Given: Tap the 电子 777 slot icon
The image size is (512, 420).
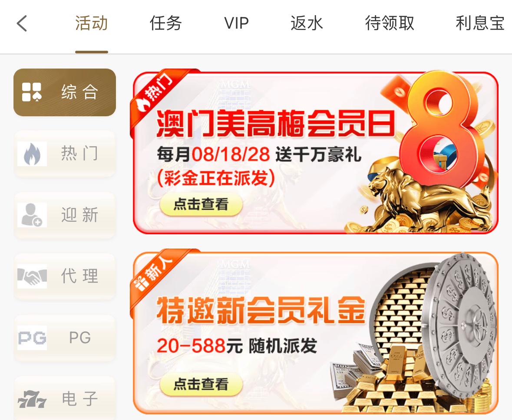Looking at the screenshot, I should (32, 399).
